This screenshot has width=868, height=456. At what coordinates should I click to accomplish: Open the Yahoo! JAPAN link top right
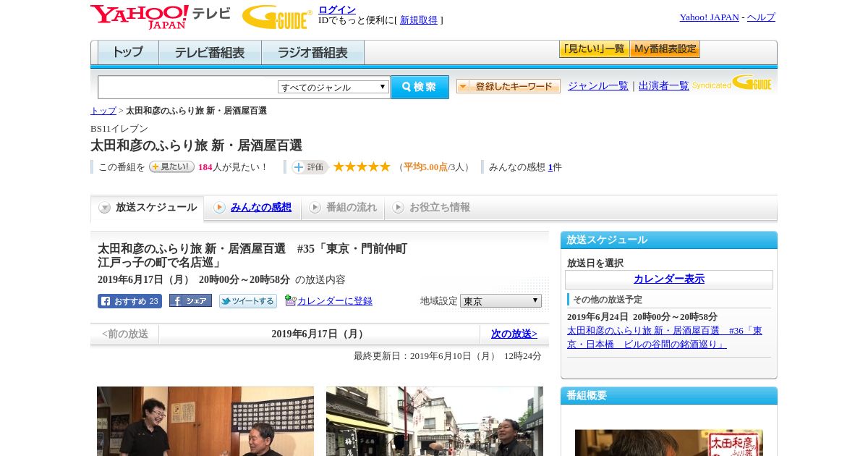[x=710, y=17]
